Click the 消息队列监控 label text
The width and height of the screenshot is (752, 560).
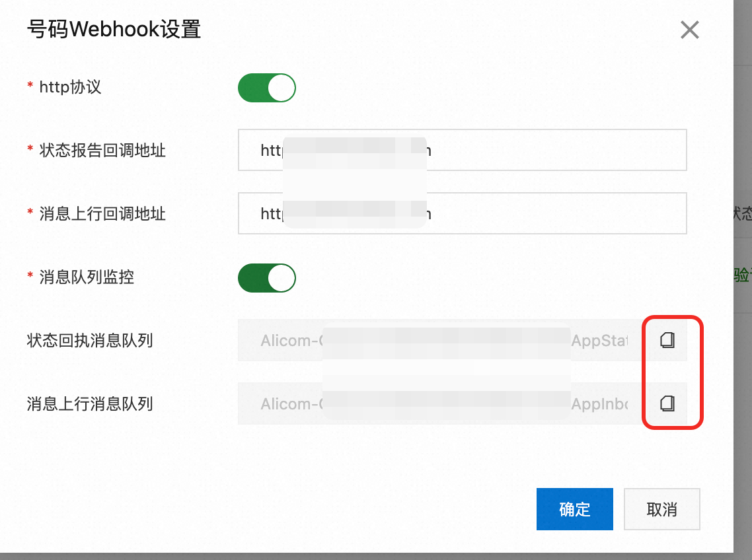tap(86, 277)
